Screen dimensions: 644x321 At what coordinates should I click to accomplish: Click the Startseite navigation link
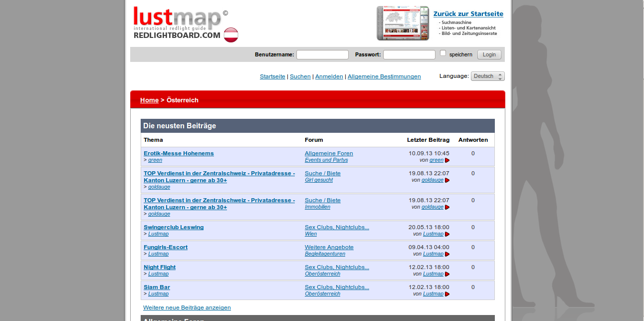(272, 76)
